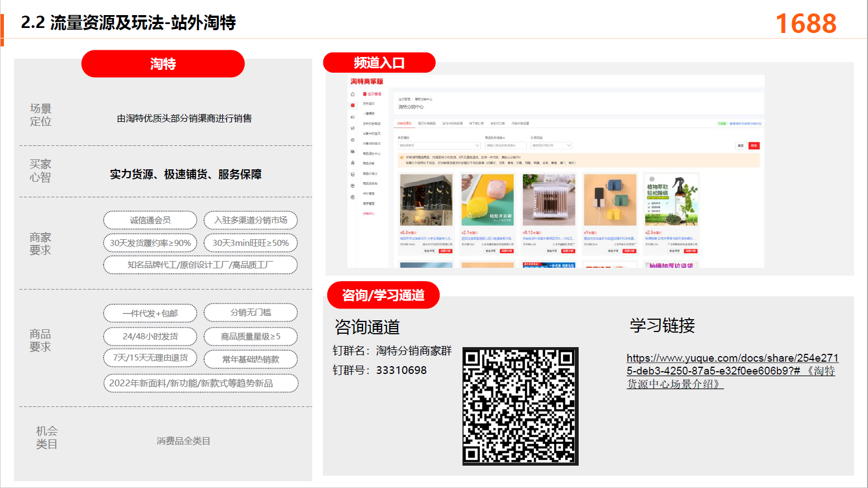Click the 钉群号 33310698 text
868x488 pixels.
(380, 370)
